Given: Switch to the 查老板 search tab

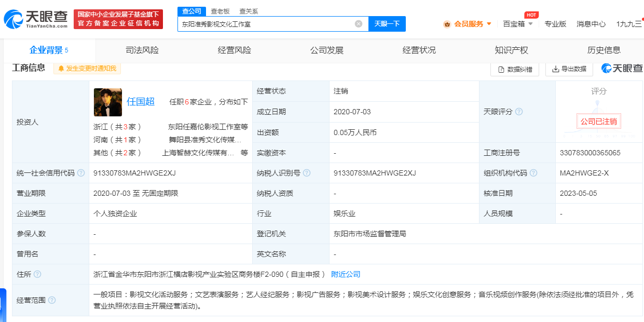Looking at the screenshot, I should pos(220,11).
